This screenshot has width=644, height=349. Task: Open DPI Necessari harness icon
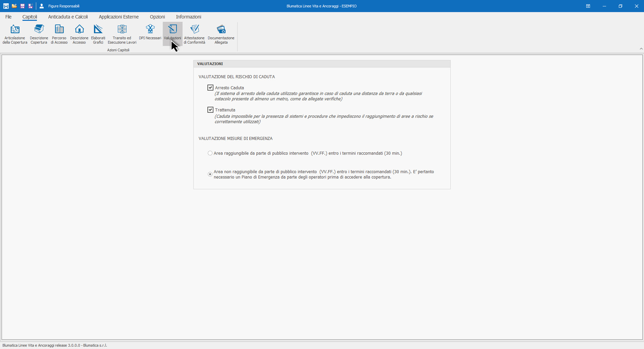pyautogui.click(x=150, y=33)
